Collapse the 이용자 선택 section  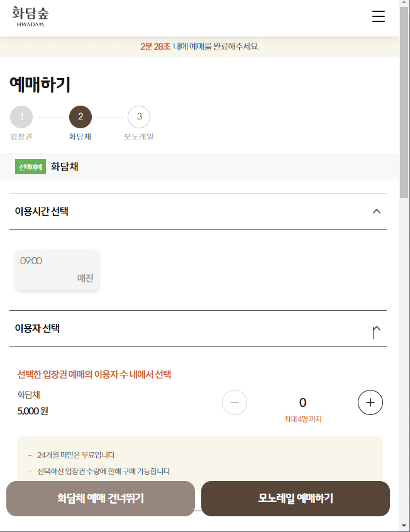[x=376, y=328]
